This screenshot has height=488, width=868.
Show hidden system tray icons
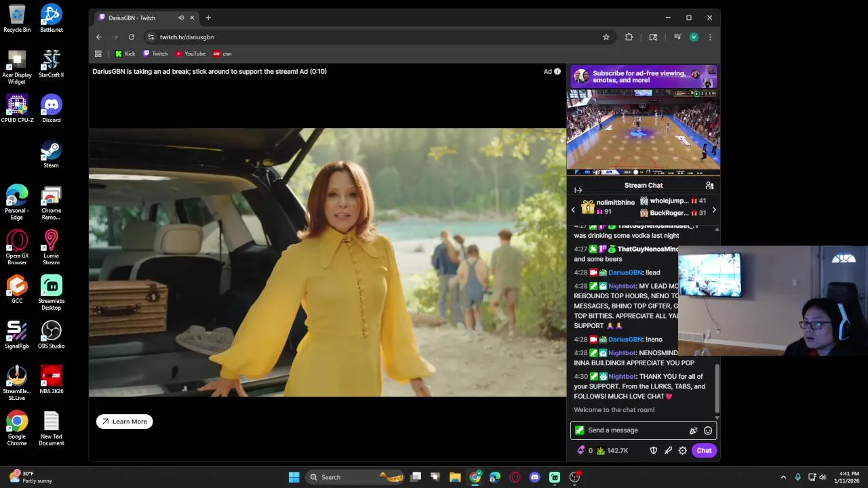tap(783, 477)
